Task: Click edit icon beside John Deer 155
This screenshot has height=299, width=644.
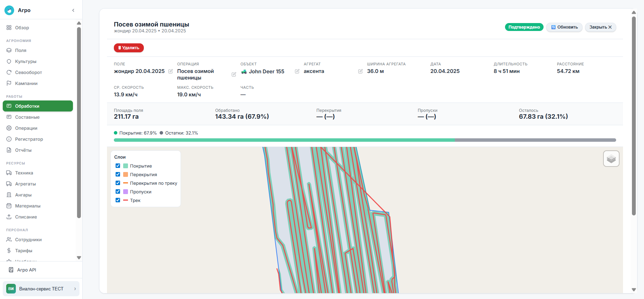Action: click(297, 71)
